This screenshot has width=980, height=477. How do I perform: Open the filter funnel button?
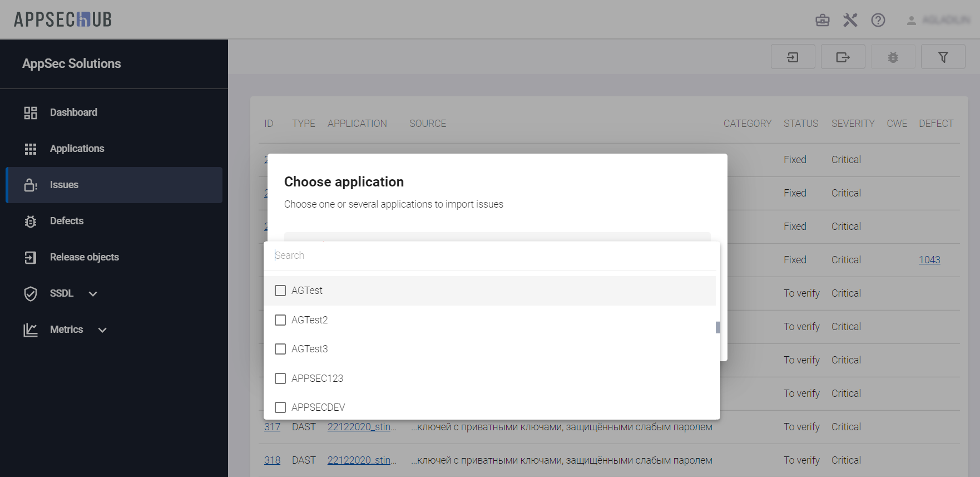[943, 57]
